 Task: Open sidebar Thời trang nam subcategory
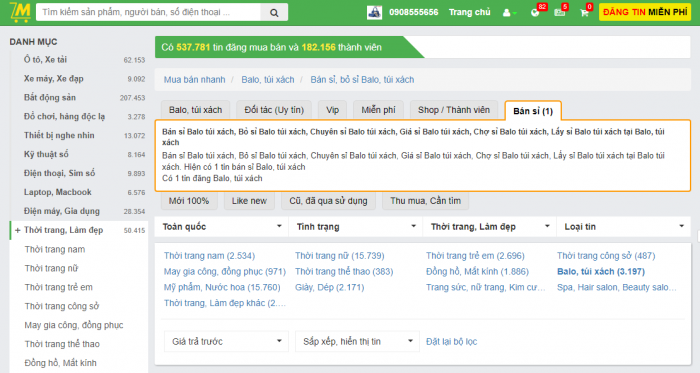(x=54, y=249)
